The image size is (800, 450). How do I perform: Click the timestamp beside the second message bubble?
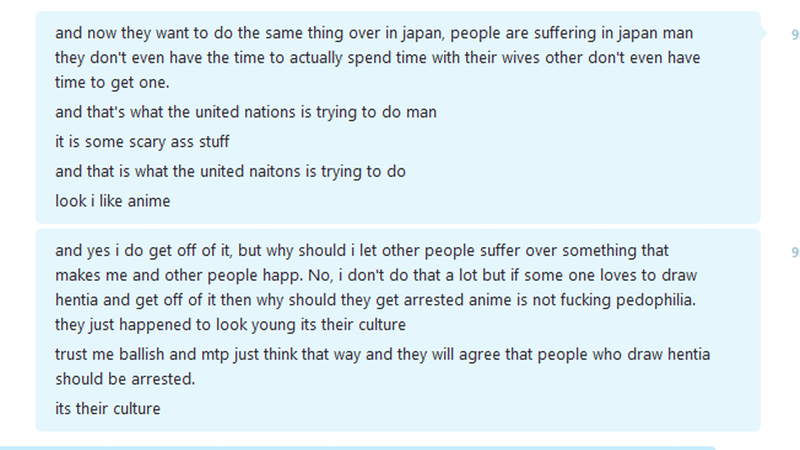pos(795,252)
